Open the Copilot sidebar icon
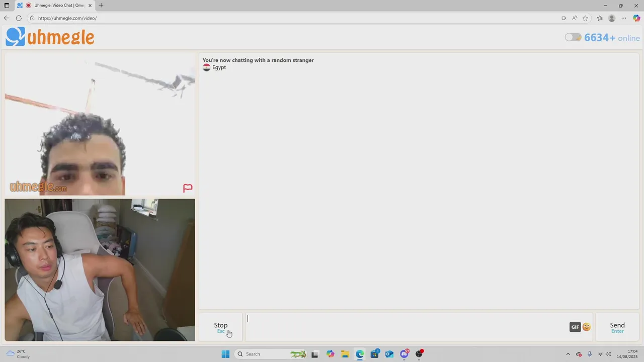Viewport: 644px width, 362px height. click(636, 18)
